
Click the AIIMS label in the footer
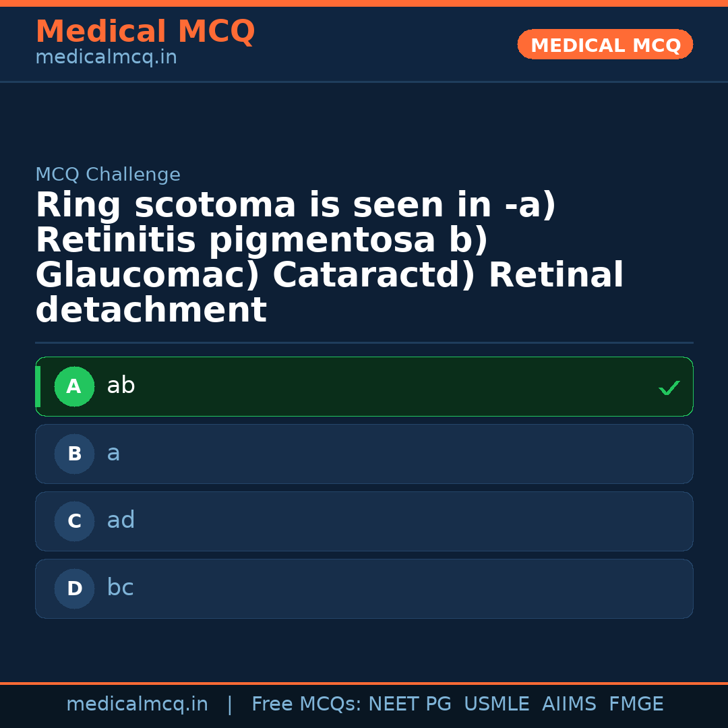[x=570, y=703]
